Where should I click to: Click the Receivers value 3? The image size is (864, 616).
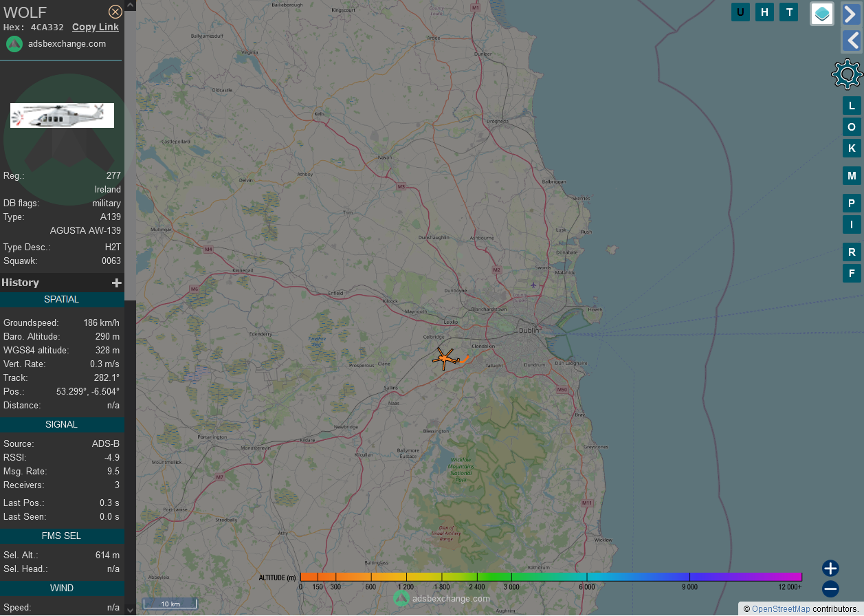click(117, 485)
